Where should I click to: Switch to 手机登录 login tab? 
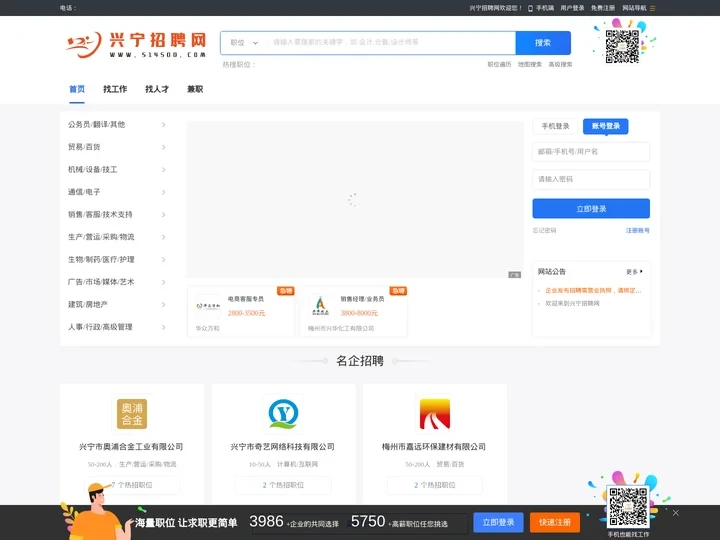tap(555, 126)
